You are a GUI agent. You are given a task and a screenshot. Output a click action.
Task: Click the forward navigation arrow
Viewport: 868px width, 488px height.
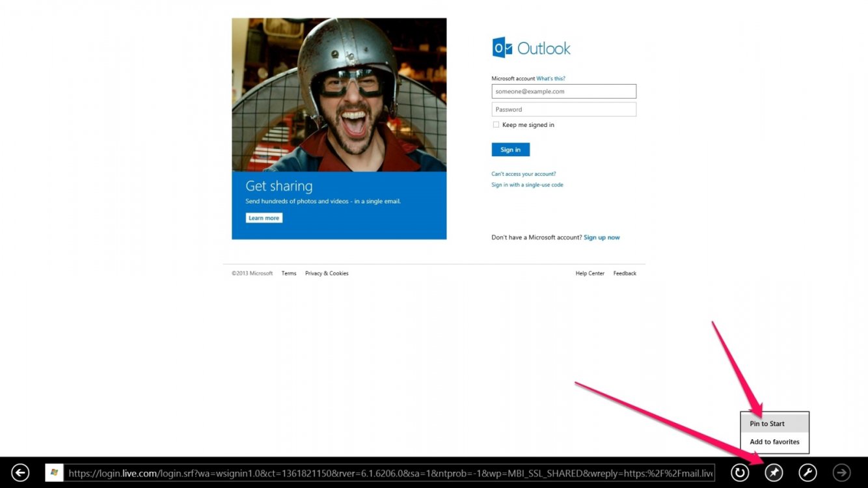[841, 472]
